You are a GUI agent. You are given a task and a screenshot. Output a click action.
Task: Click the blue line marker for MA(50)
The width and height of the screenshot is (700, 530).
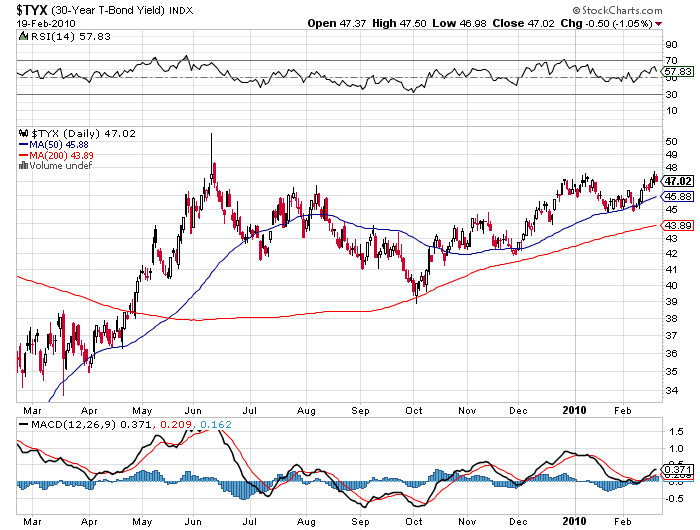[x=23, y=144]
